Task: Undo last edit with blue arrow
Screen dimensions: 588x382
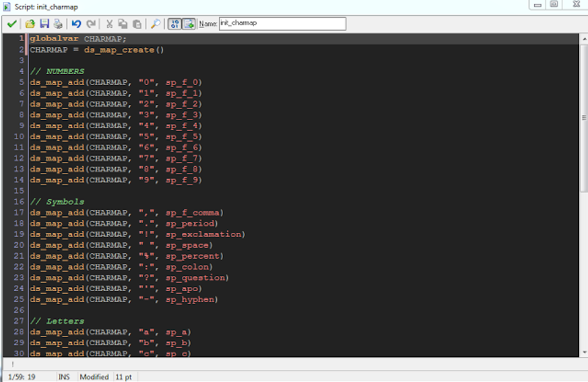Action: (x=76, y=24)
